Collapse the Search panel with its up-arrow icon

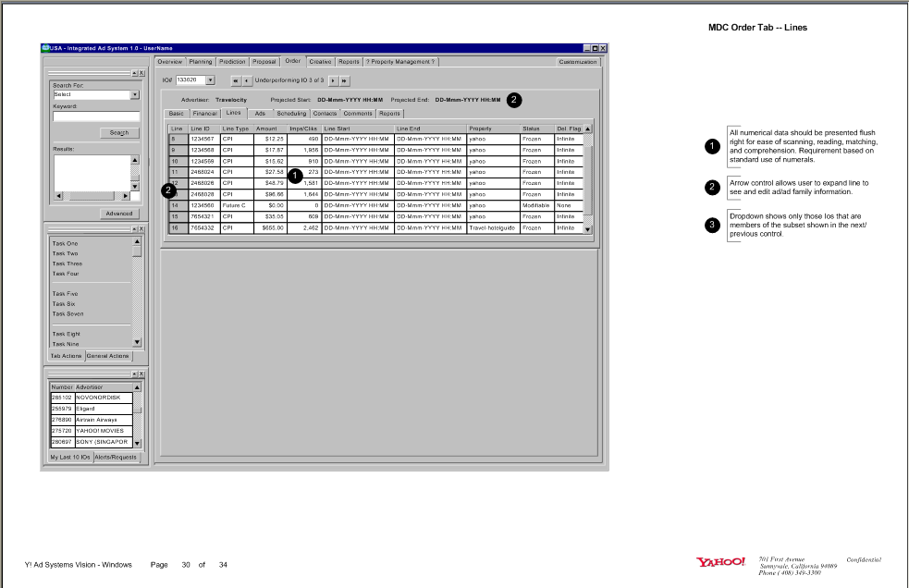(134, 73)
